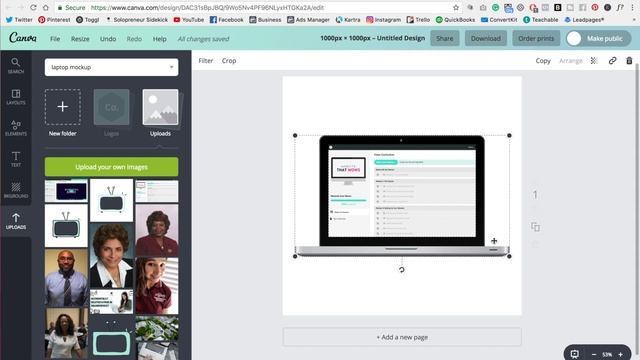Open Trello bookmark
This screenshot has width=640, height=360.
pos(418,20)
